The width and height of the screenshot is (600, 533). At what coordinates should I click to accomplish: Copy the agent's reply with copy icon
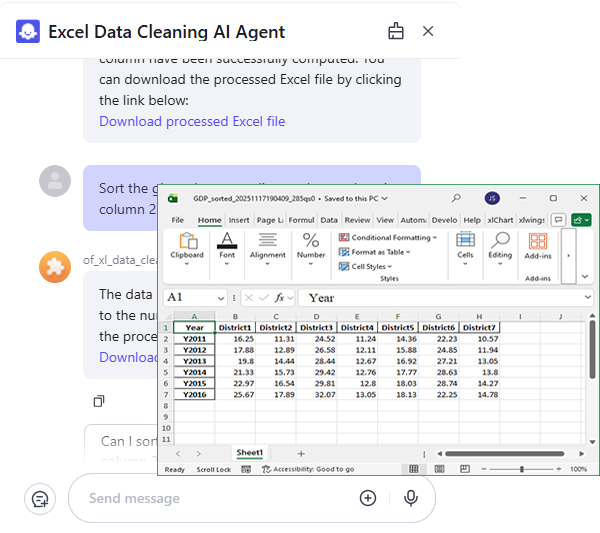(x=99, y=401)
